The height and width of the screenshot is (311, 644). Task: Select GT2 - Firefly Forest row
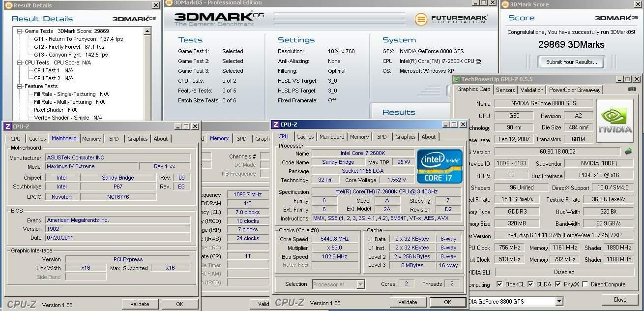[x=69, y=47]
